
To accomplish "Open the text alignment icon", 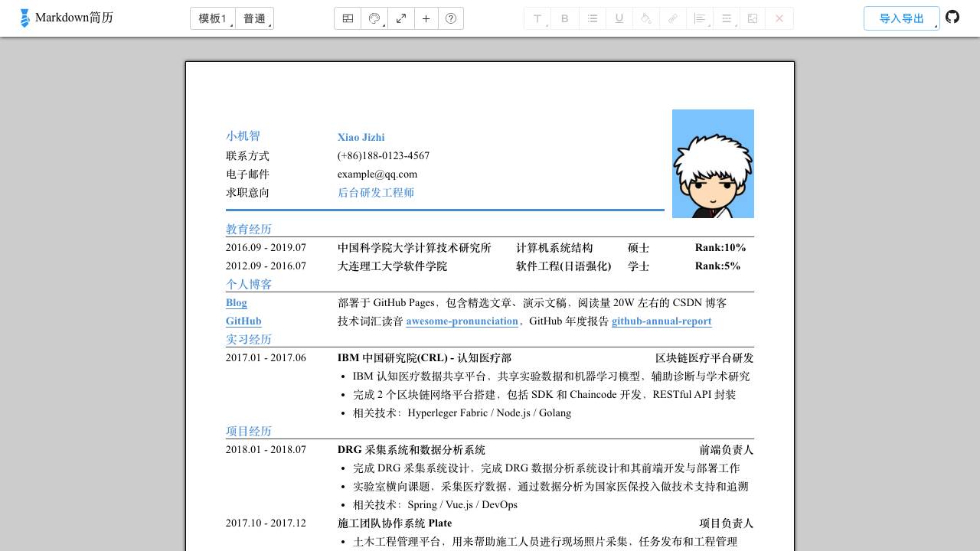I will [700, 18].
